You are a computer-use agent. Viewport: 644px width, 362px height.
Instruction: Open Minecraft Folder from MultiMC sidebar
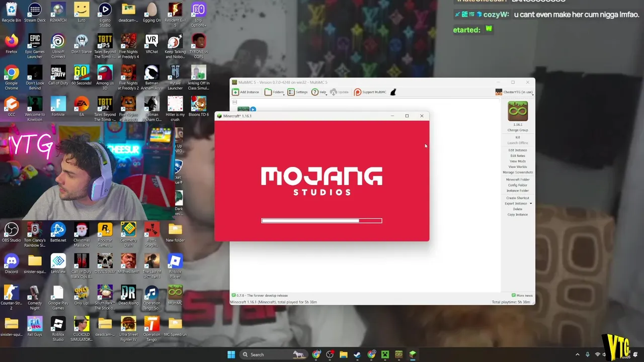pyautogui.click(x=518, y=179)
